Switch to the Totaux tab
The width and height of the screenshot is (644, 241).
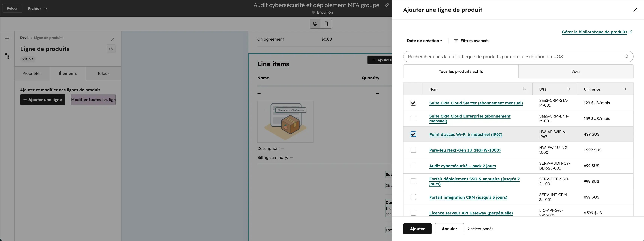(103, 73)
